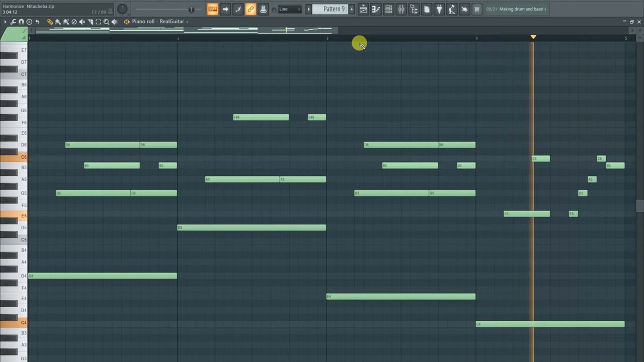The height and width of the screenshot is (362, 644).
Task: Click the C6 piano key label
Action: coord(24,157)
